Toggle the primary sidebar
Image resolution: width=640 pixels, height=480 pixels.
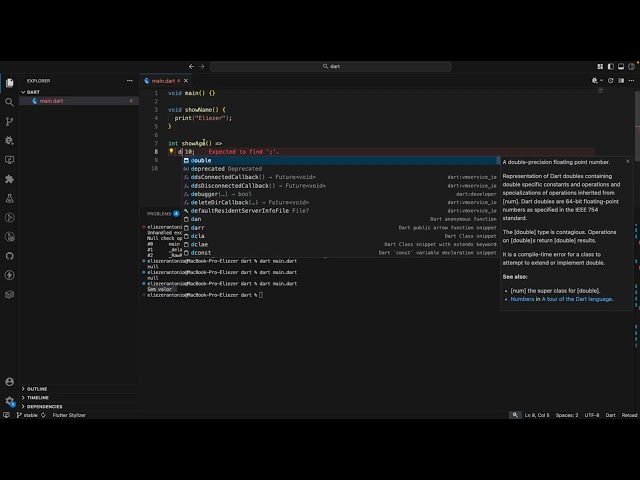[611, 66]
